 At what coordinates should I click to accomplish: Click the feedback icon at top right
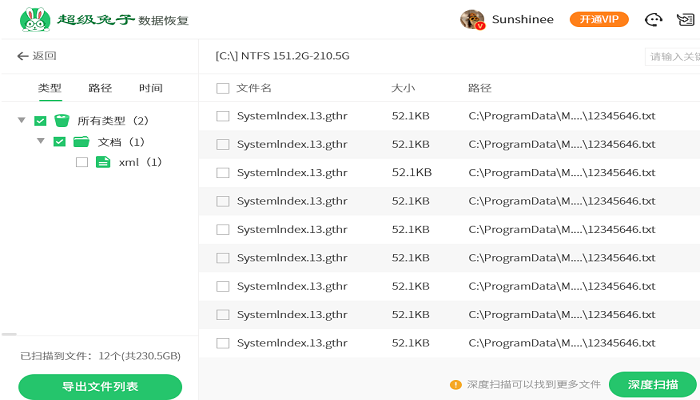[686, 19]
